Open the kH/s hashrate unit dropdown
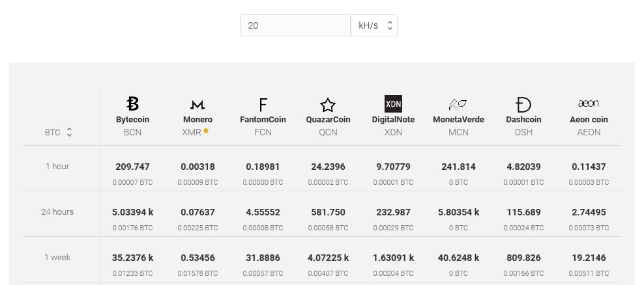644x285 pixels. click(x=374, y=25)
